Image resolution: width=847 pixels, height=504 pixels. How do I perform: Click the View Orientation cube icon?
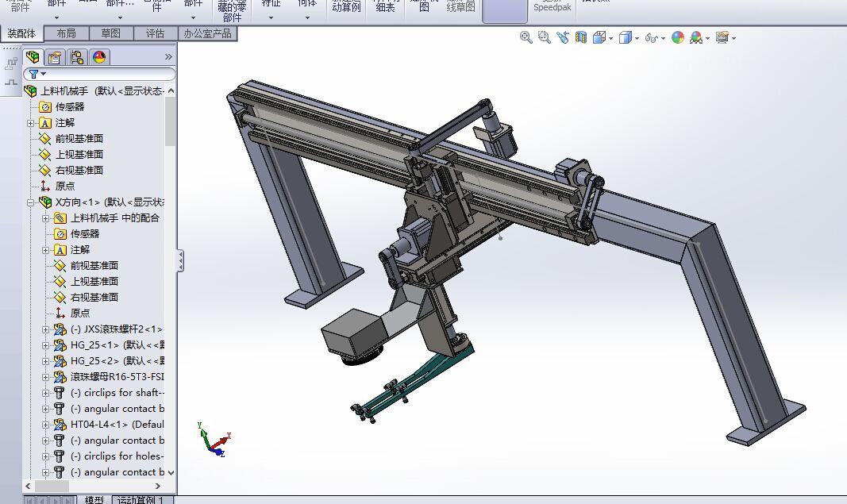599,37
